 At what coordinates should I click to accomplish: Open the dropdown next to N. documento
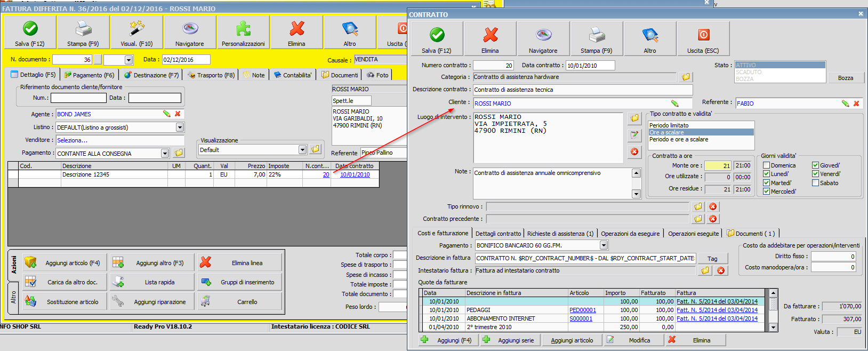point(128,60)
